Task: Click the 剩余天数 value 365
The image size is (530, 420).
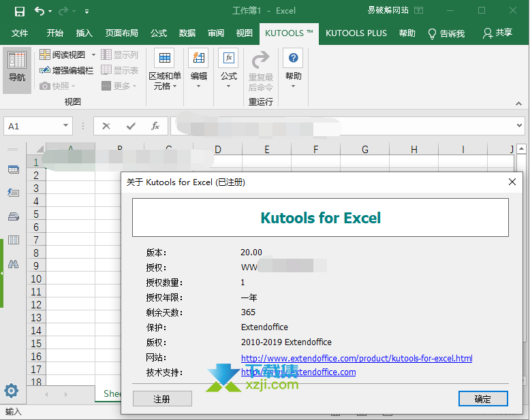Action: [x=248, y=312]
